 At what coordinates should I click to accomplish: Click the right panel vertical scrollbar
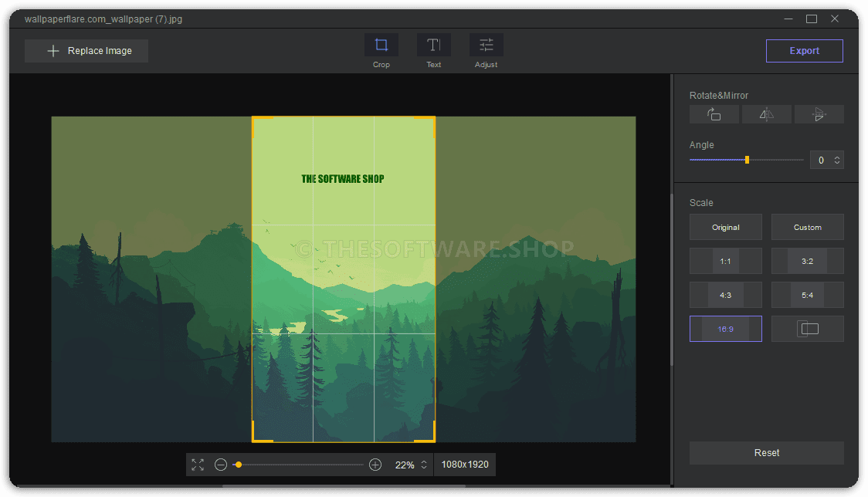[672, 279]
